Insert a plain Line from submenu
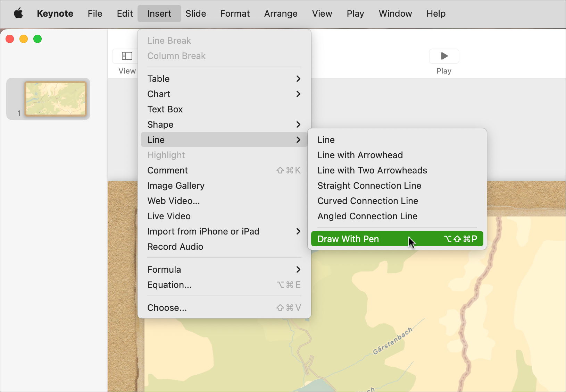Image resolution: width=566 pixels, height=392 pixels. tap(397, 140)
